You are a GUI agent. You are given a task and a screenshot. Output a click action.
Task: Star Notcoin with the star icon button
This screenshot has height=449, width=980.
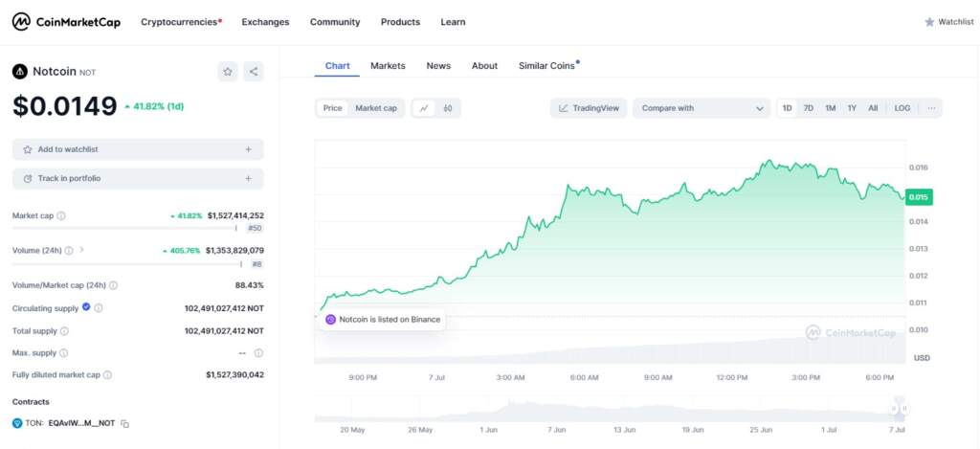click(x=228, y=72)
